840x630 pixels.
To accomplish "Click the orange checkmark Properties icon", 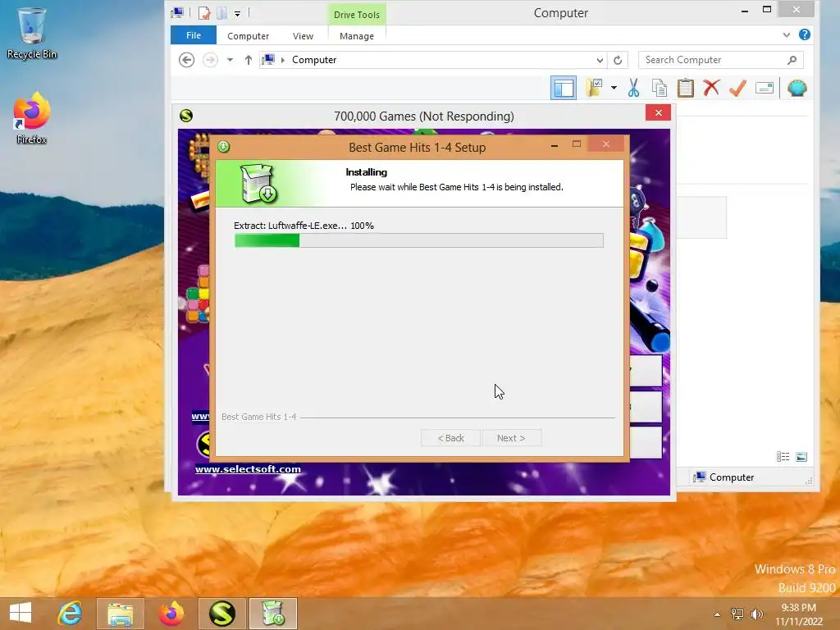I will click(x=737, y=88).
